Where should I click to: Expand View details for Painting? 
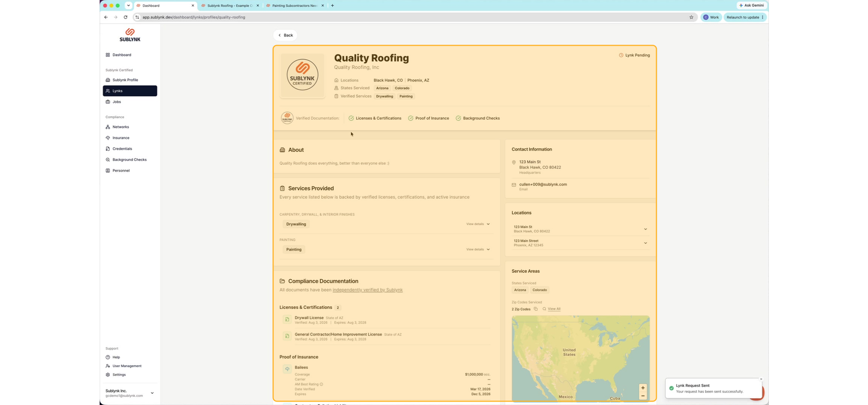pyautogui.click(x=478, y=249)
